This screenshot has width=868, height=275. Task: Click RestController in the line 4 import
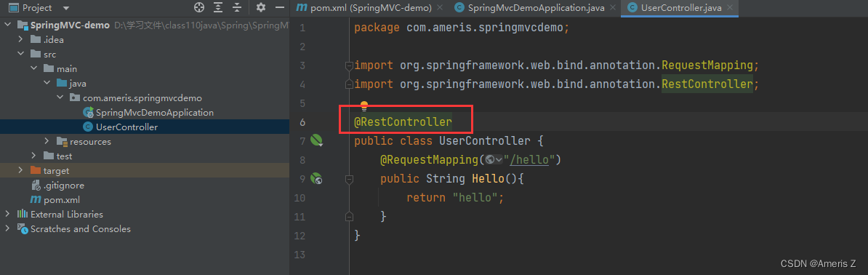click(707, 84)
